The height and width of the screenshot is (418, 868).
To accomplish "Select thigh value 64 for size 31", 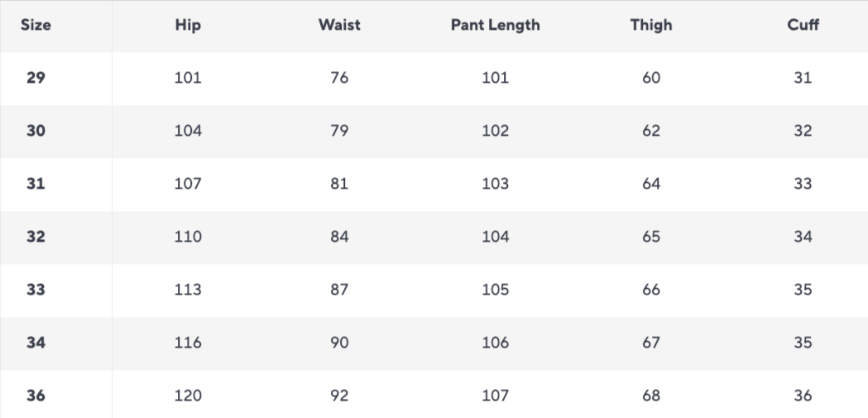I will coord(651,184).
